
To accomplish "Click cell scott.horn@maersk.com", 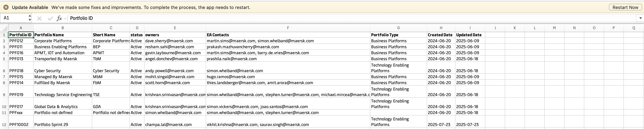I will tap(175, 83).
